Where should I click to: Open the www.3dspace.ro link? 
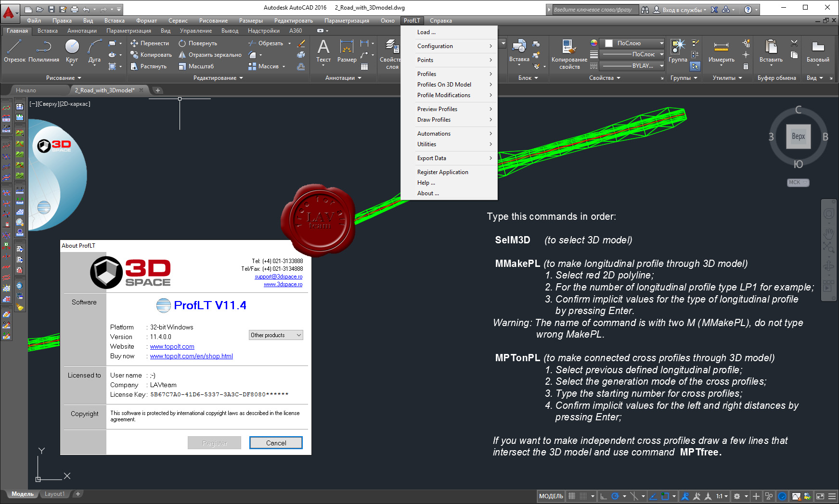(x=283, y=284)
